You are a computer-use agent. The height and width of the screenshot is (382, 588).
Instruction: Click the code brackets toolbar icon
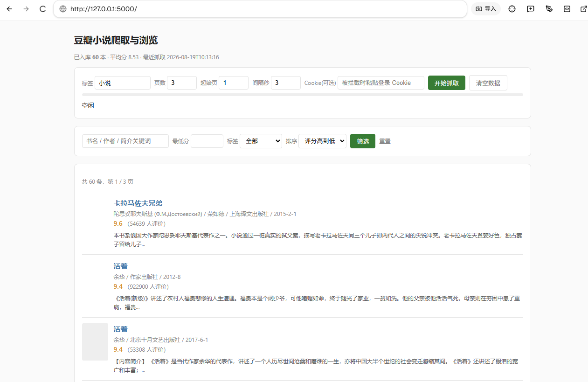point(567,9)
